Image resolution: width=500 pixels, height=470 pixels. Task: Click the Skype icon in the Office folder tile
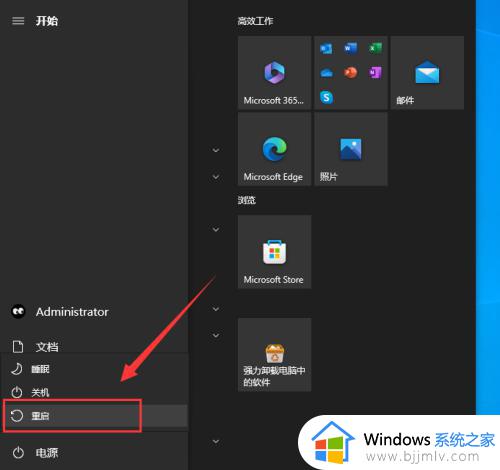point(326,97)
